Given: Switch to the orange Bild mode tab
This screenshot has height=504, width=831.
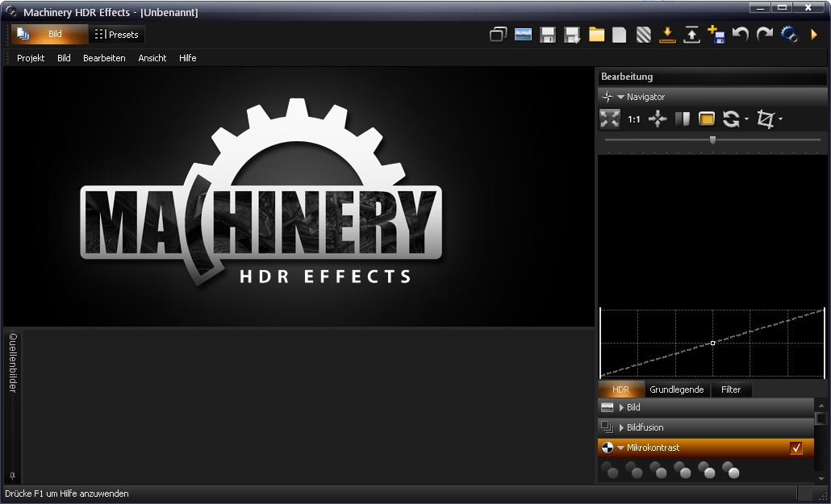Looking at the screenshot, I should [49, 35].
